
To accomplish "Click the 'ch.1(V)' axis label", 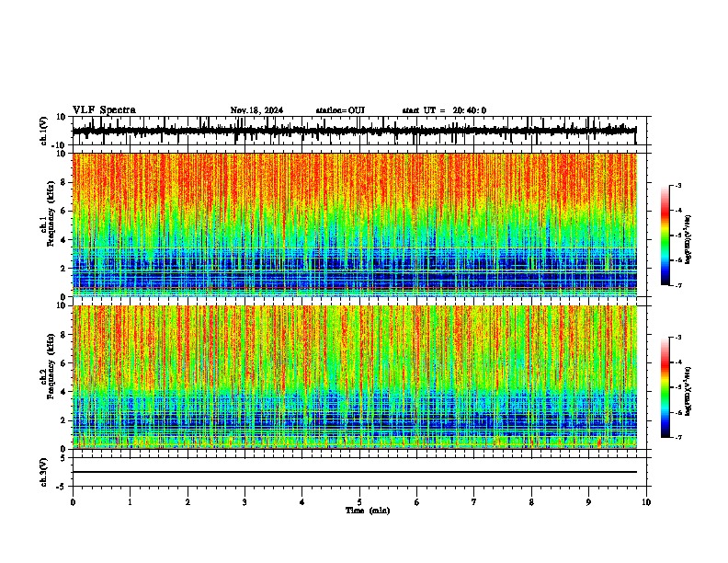I will pos(44,131).
